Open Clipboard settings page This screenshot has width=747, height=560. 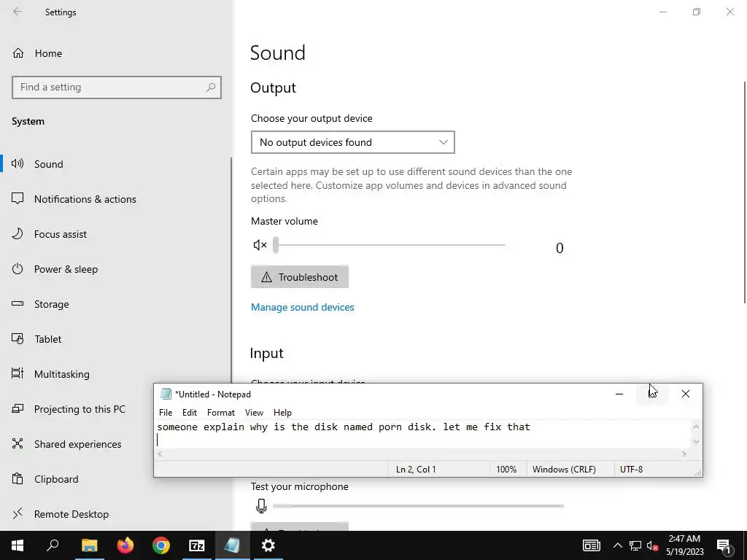(x=55, y=479)
